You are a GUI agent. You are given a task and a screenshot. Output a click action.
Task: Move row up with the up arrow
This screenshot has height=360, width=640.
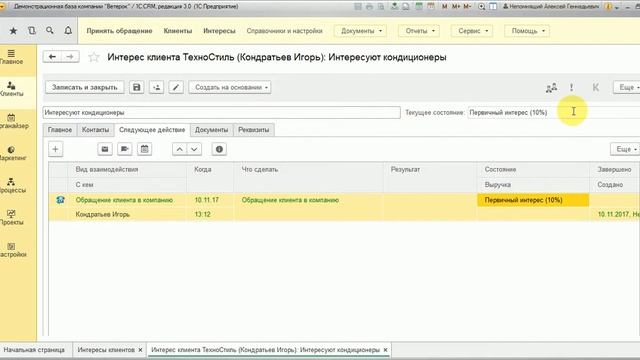tap(180, 149)
